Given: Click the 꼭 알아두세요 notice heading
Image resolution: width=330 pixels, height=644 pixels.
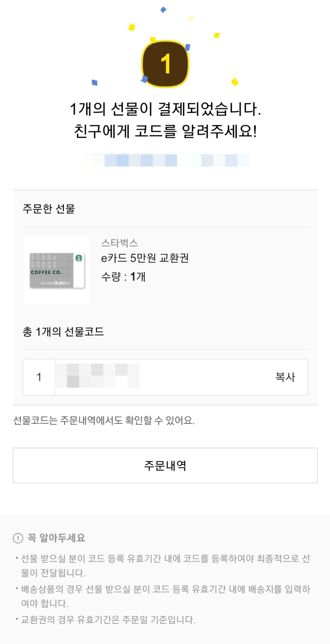Looking at the screenshot, I should click(56, 538).
